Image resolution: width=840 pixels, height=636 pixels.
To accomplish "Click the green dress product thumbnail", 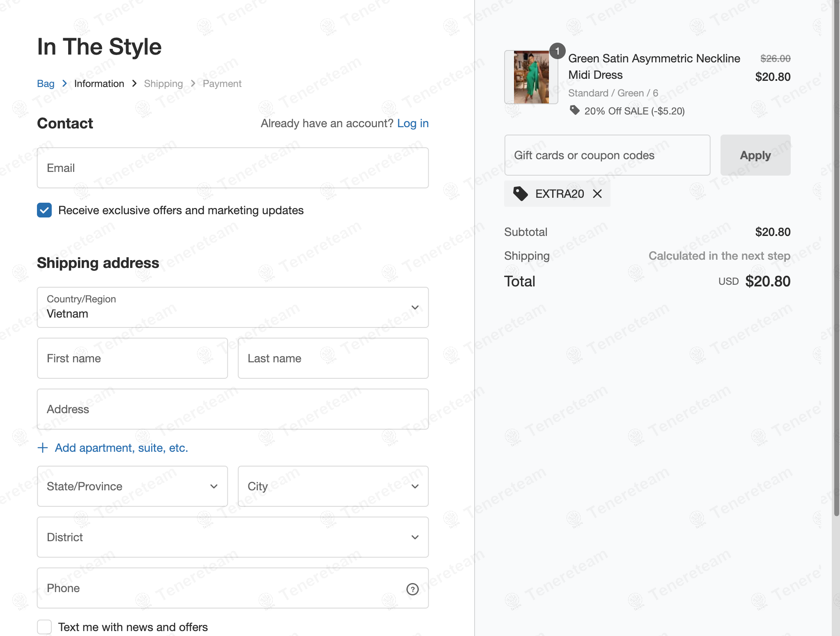I will [x=531, y=77].
